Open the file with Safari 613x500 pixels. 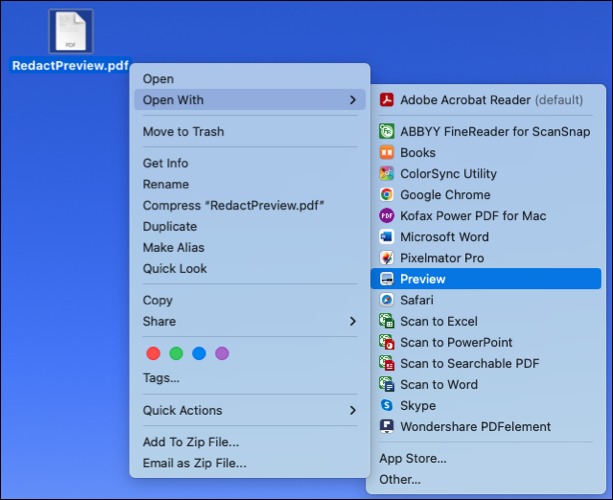point(486,301)
